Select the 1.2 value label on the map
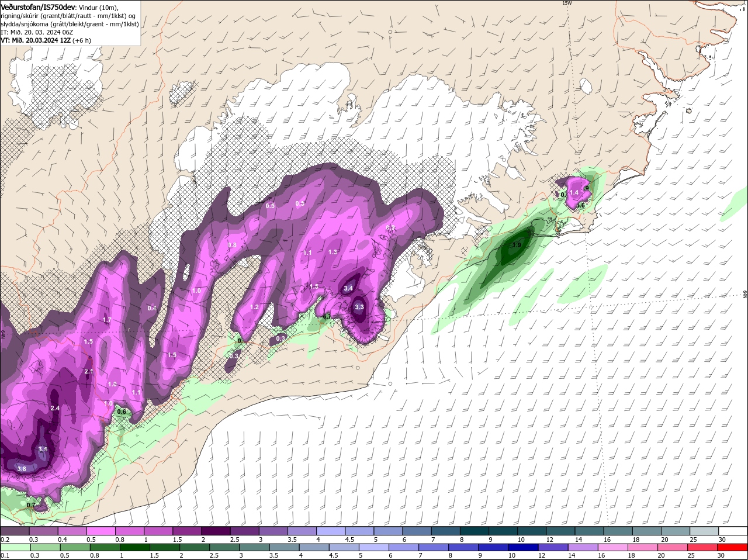The image size is (748, 560). [254, 307]
